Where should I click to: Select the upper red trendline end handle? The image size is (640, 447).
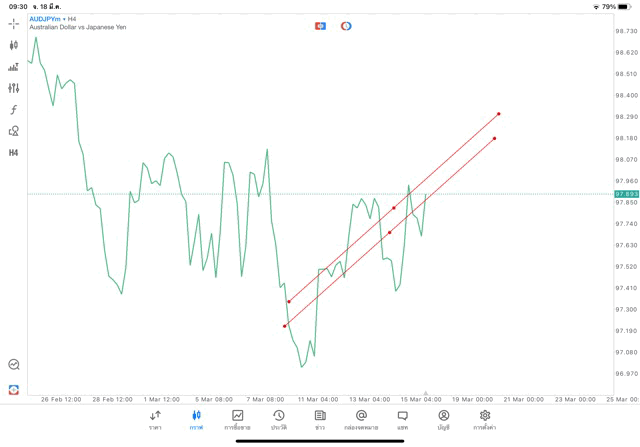point(499,114)
